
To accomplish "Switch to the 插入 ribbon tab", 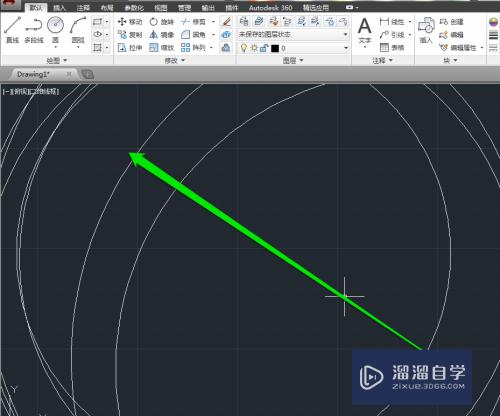I will pyautogui.click(x=59, y=7).
